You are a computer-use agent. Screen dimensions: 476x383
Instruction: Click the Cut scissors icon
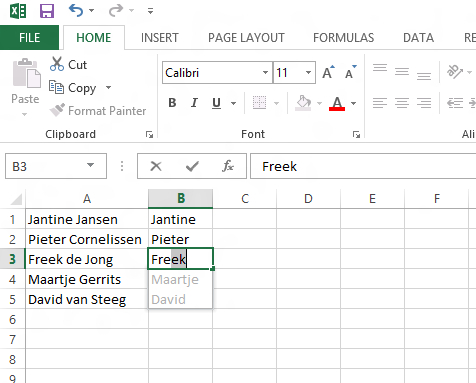57,64
